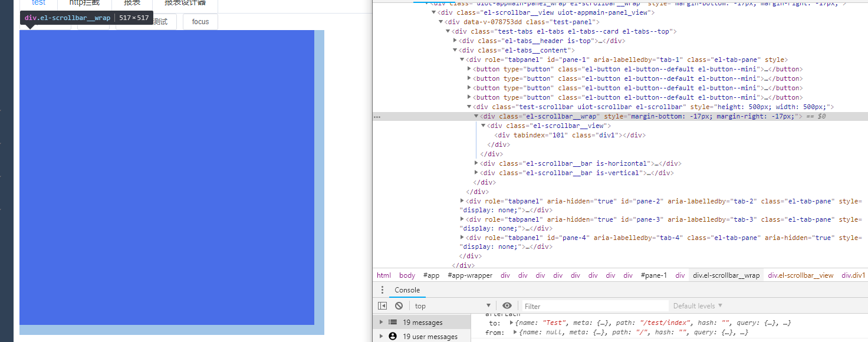Screen dimensions: 868x342
Task: Select #pane-1 in the breadcrumb bar
Action: (x=654, y=275)
